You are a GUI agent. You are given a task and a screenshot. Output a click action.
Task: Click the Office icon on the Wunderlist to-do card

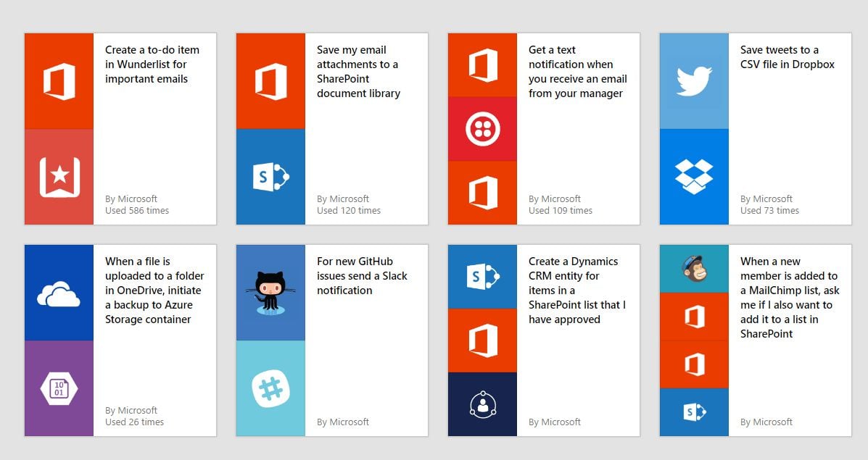point(59,81)
